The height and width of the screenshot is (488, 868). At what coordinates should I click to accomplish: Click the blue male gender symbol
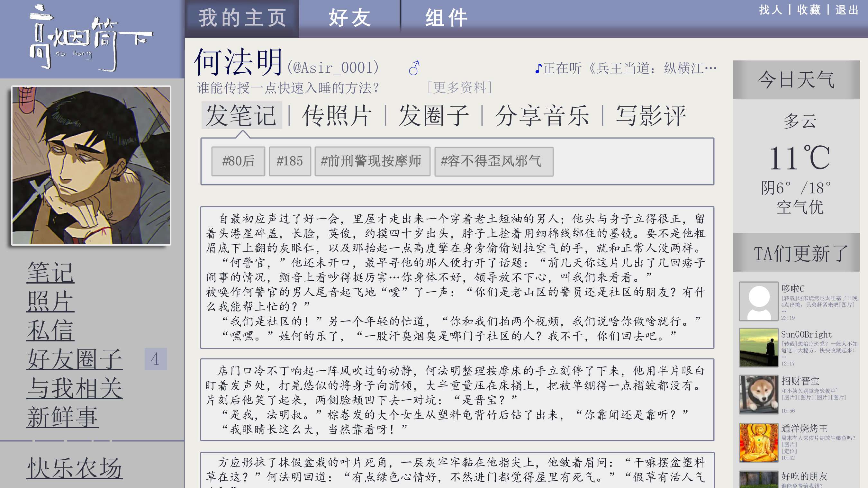point(414,68)
